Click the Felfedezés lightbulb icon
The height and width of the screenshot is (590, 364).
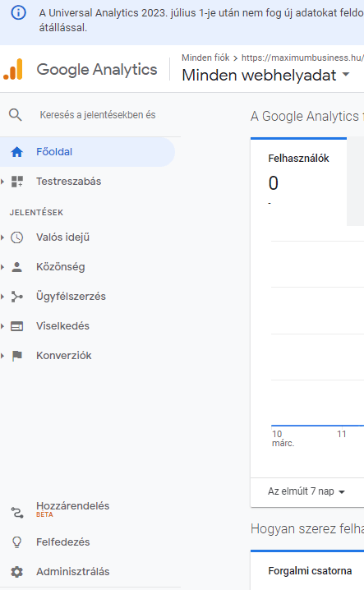[x=17, y=542]
